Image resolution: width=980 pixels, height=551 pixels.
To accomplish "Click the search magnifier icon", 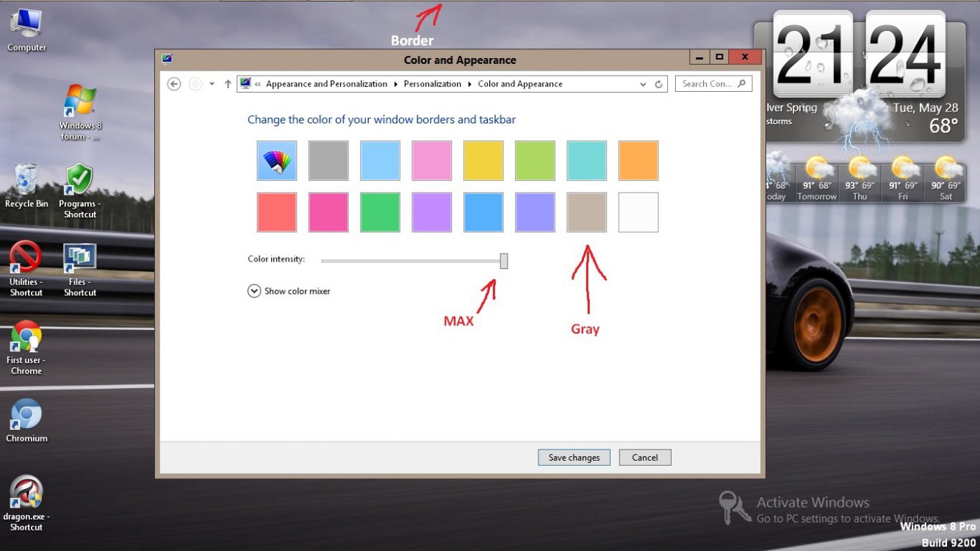I will click(x=742, y=84).
